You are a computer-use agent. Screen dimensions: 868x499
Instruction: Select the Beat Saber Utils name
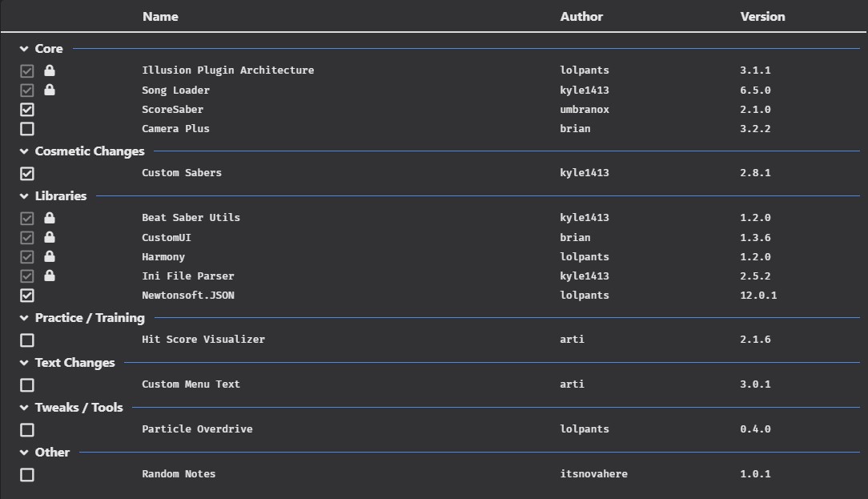point(191,218)
